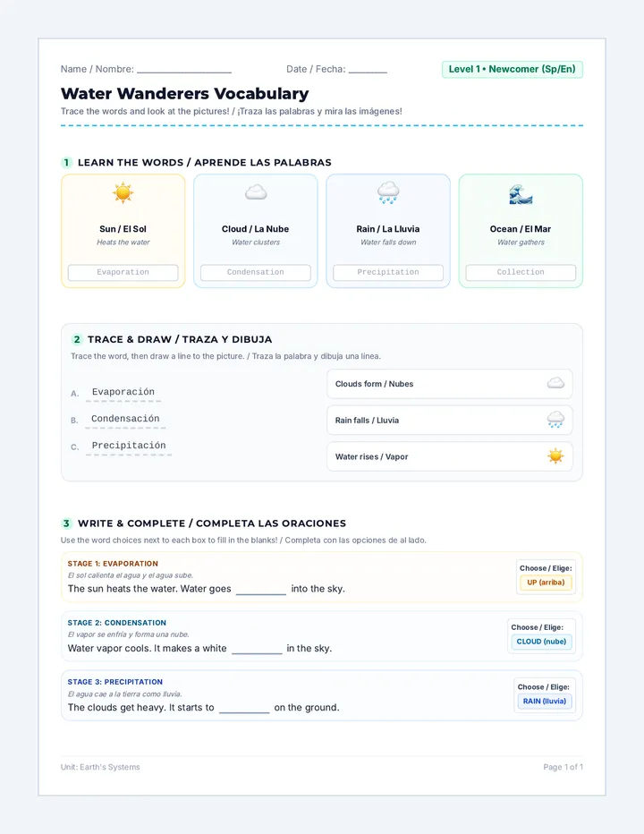
Task: Click the Name / Nombre blank line
Action: tap(184, 71)
